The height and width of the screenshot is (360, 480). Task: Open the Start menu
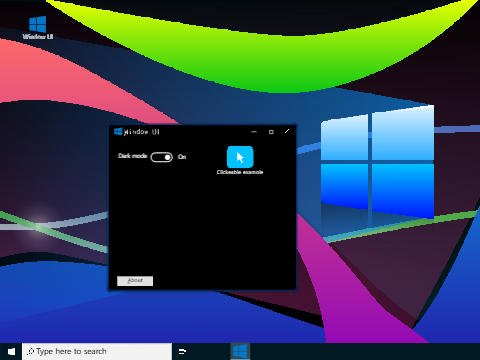[x=11, y=351]
